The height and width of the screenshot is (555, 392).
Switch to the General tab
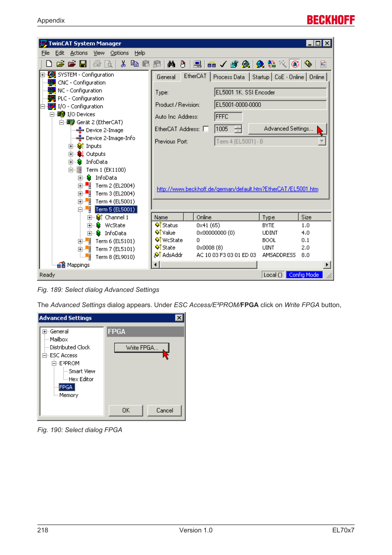click(166, 77)
